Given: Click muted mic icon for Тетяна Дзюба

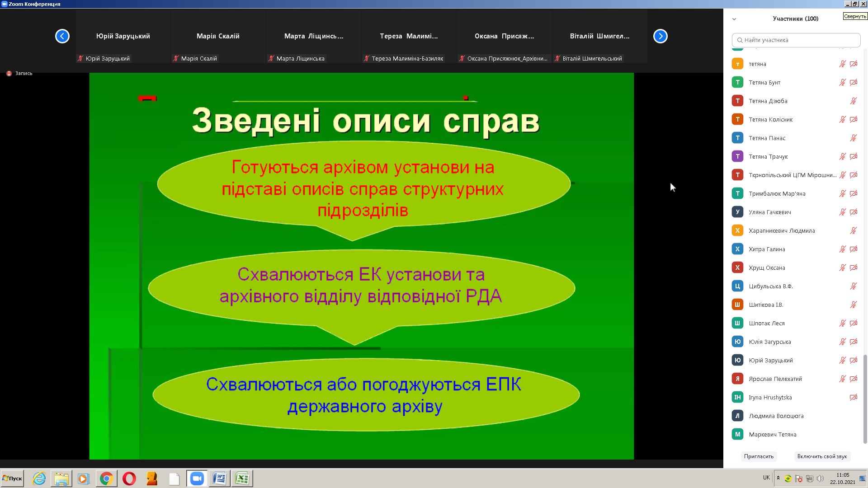Looking at the screenshot, I should tap(854, 101).
